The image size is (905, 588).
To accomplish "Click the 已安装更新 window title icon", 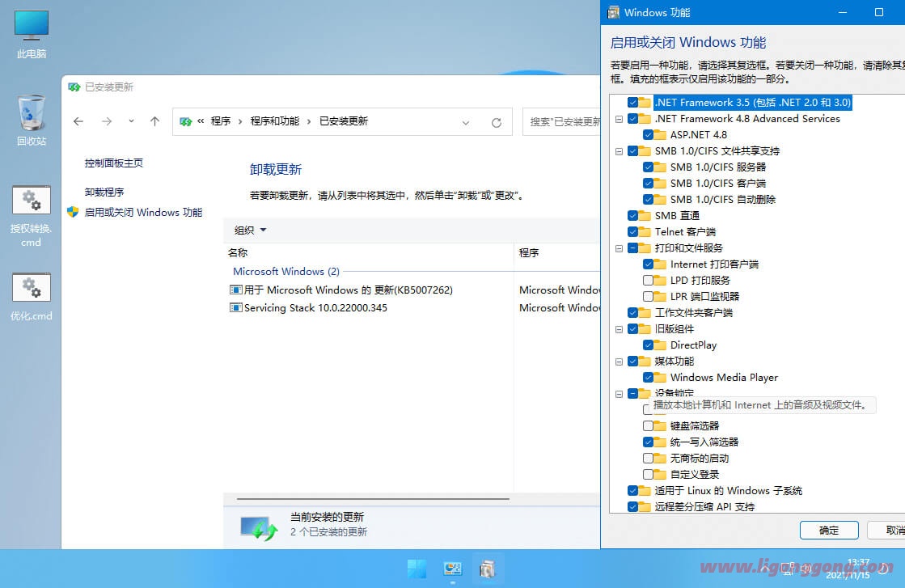I will 74,87.
